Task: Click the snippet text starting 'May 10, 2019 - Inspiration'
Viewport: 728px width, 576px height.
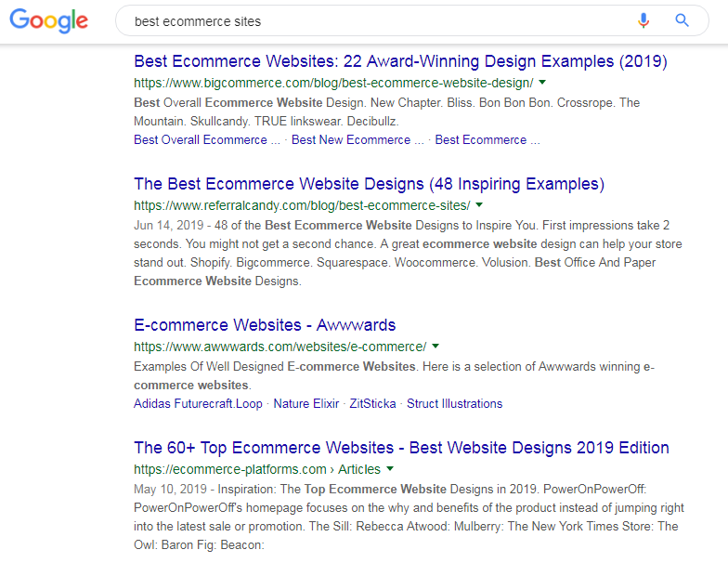Action: 409,517
